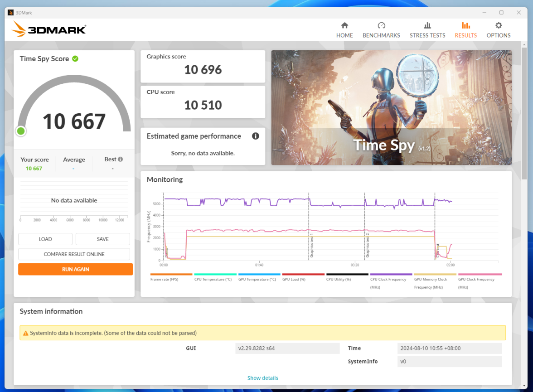Click CPU score value 10 510
Image resolution: width=533 pixels, height=392 pixels.
[203, 105]
